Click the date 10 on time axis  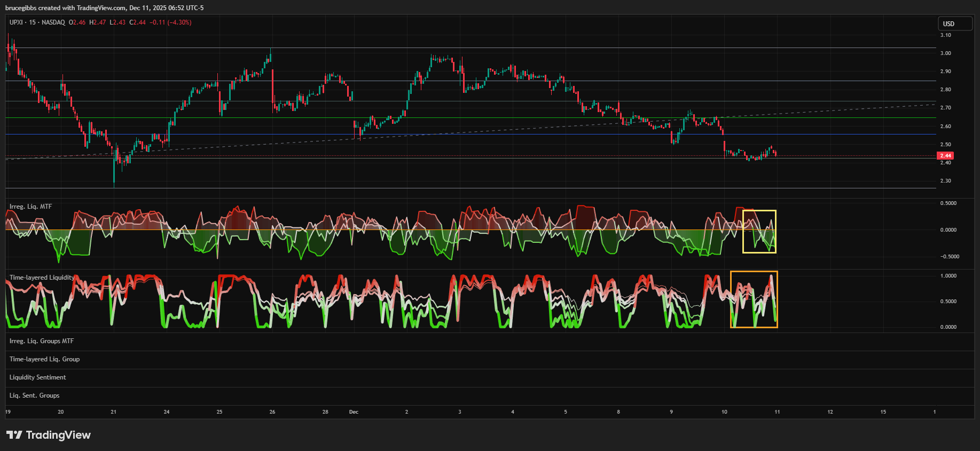[x=724, y=412]
